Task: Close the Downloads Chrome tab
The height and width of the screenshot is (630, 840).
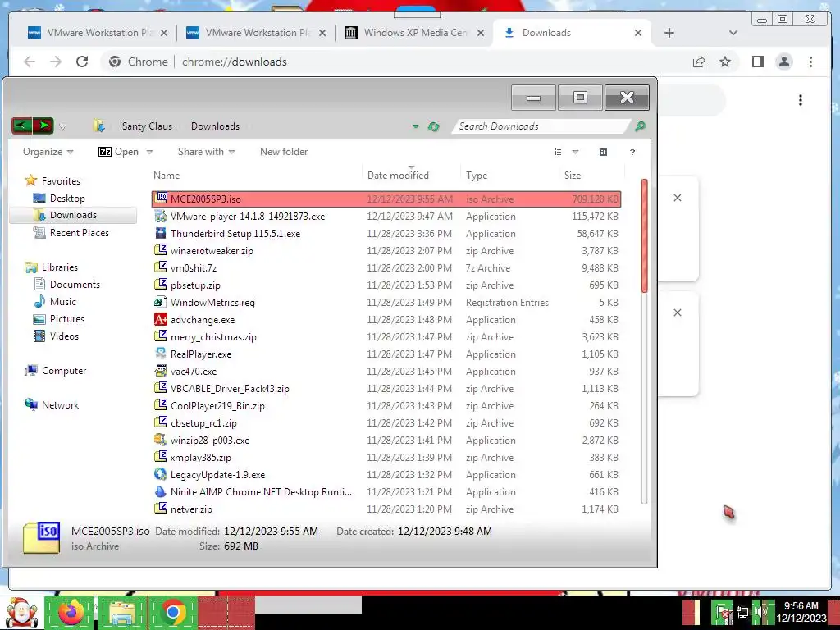Action: click(x=638, y=33)
